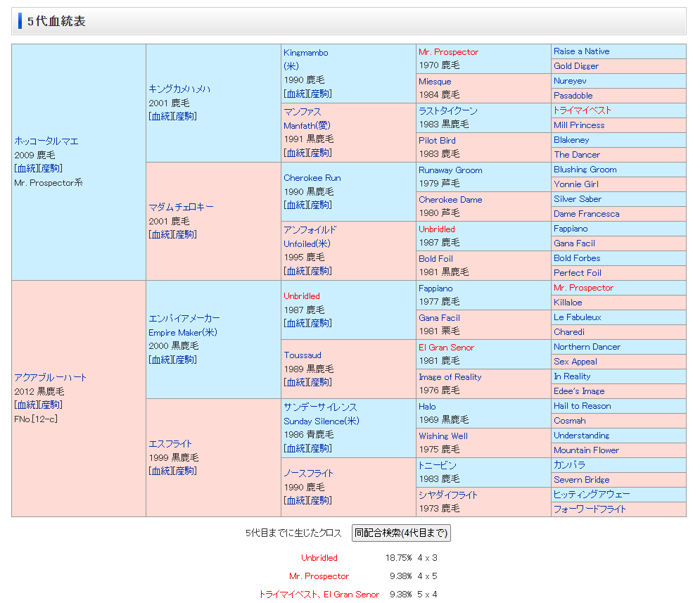Click 血統 link under Toussaud
The image size is (700, 603).
[x=295, y=382]
